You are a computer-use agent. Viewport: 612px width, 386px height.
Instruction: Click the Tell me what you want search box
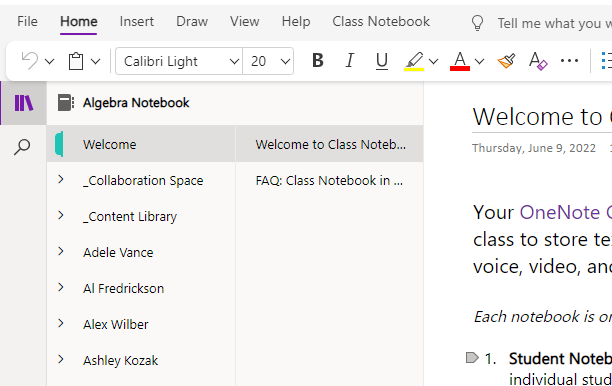554,23
